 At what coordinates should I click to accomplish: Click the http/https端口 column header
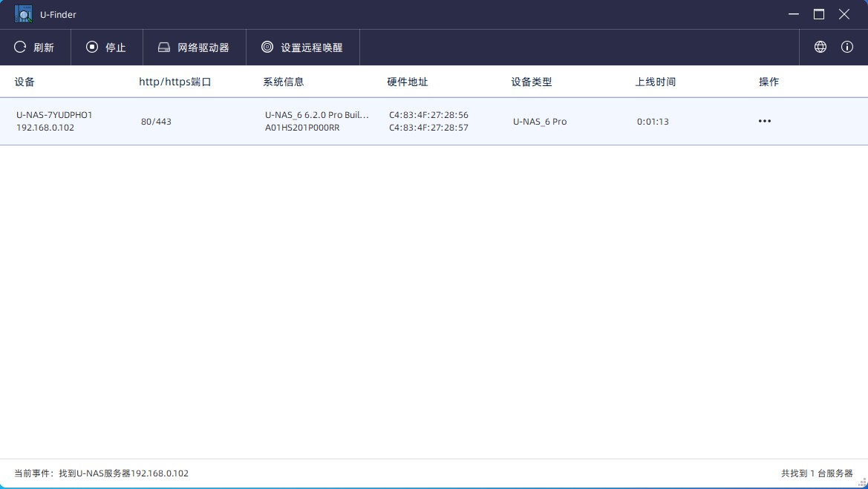pyautogui.click(x=175, y=82)
